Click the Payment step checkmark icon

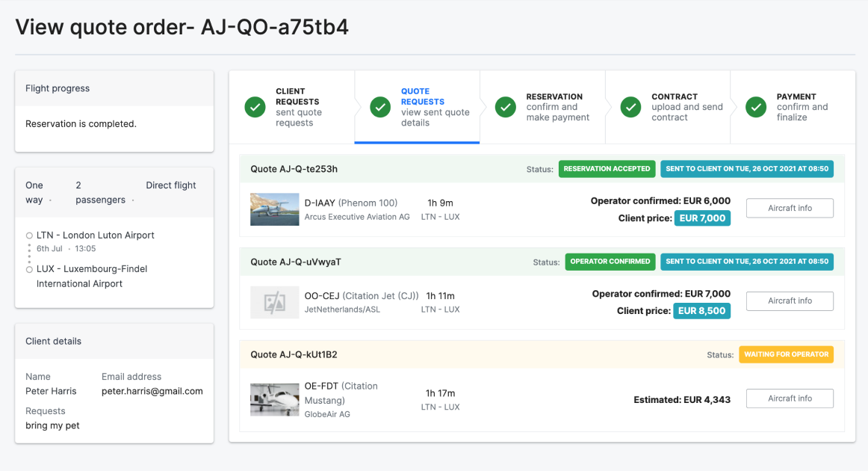click(x=756, y=107)
